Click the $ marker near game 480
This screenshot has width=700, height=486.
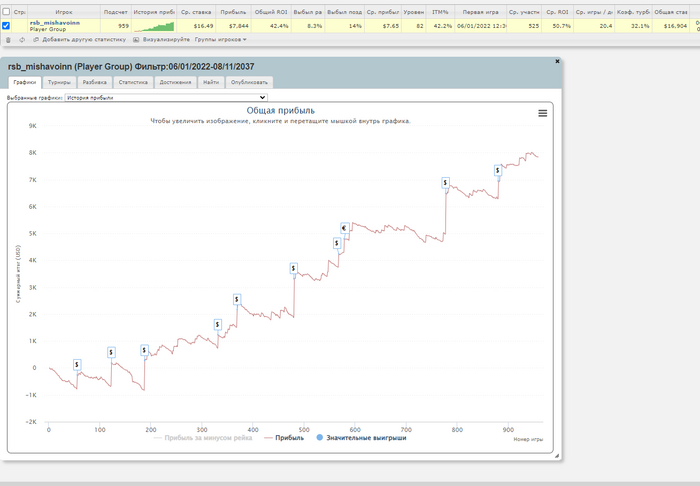point(293,269)
